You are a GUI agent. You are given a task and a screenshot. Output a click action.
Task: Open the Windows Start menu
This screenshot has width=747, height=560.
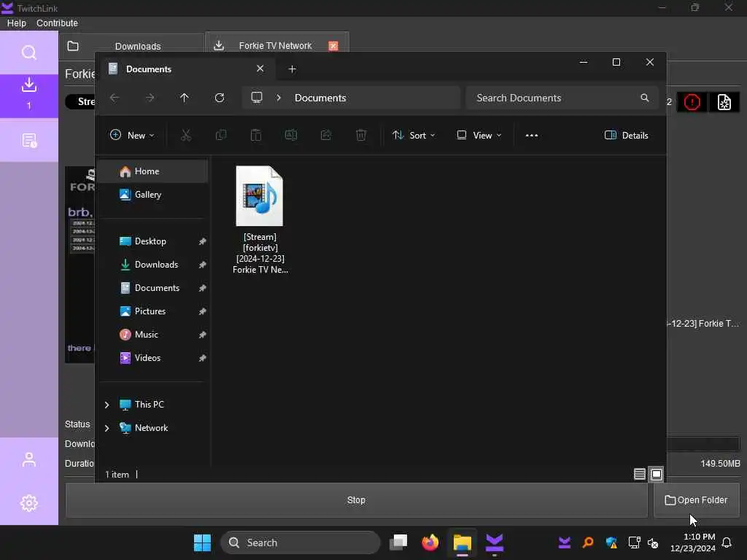point(203,542)
